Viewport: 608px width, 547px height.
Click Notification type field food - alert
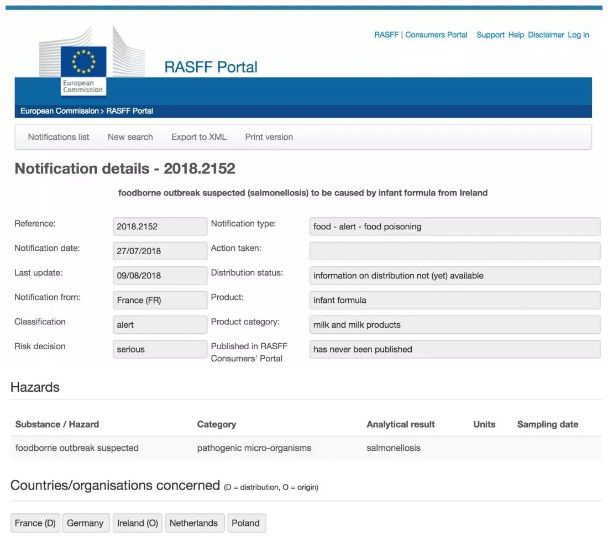455,226
